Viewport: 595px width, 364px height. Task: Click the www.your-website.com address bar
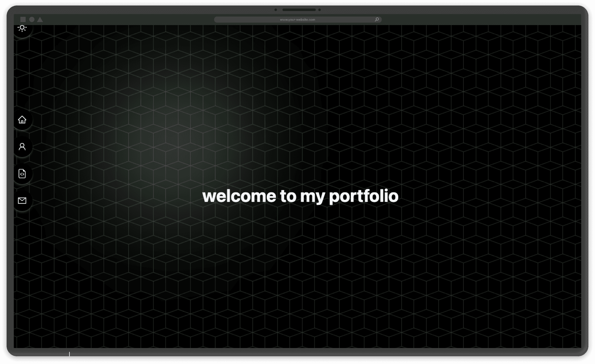pos(298,20)
